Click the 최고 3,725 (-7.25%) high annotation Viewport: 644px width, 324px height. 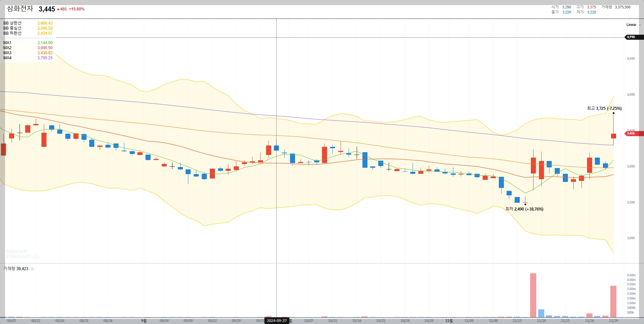coord(604,108)
